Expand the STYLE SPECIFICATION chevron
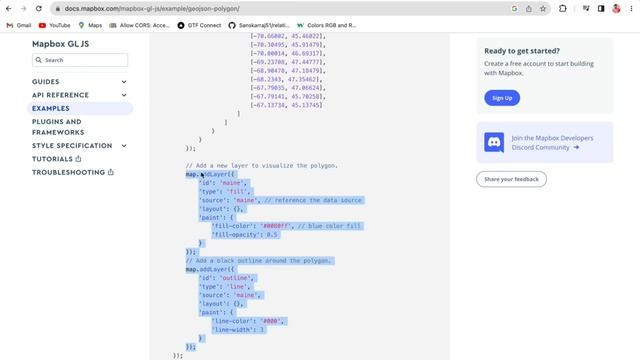Image resolution: width=640 pixels, height=360 pixels. [124, 146]
